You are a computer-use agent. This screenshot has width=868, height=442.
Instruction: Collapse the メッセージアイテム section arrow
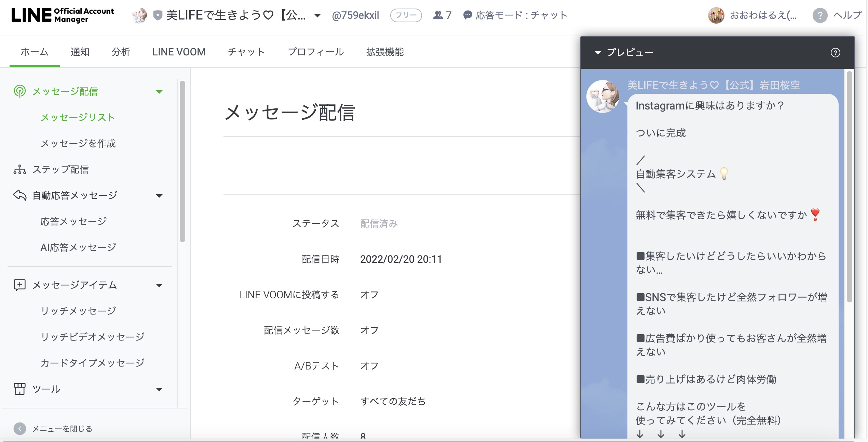pyautogui.click(x=159, y=285)
